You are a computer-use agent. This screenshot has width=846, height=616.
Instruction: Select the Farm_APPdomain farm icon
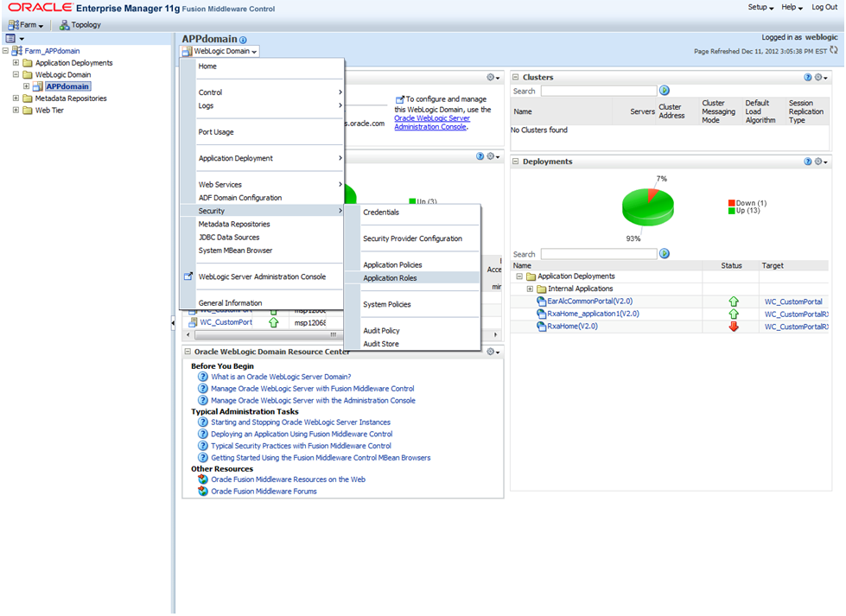tap(16, 50)
